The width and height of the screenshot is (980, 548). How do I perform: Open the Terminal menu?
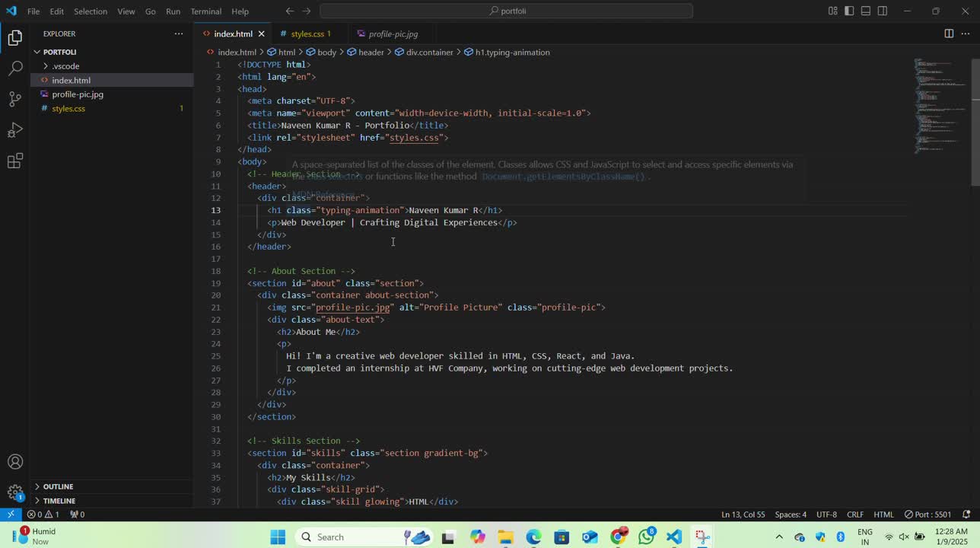point(205,11)
